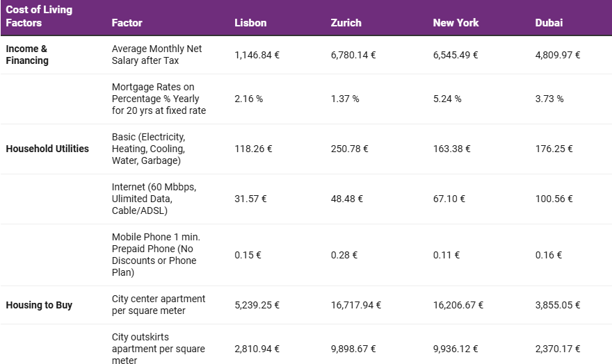Viewport: 612px width, 364px height.
Task: Click Zurich's city center price 16,717.94 €
Action: tap(355, 305)
